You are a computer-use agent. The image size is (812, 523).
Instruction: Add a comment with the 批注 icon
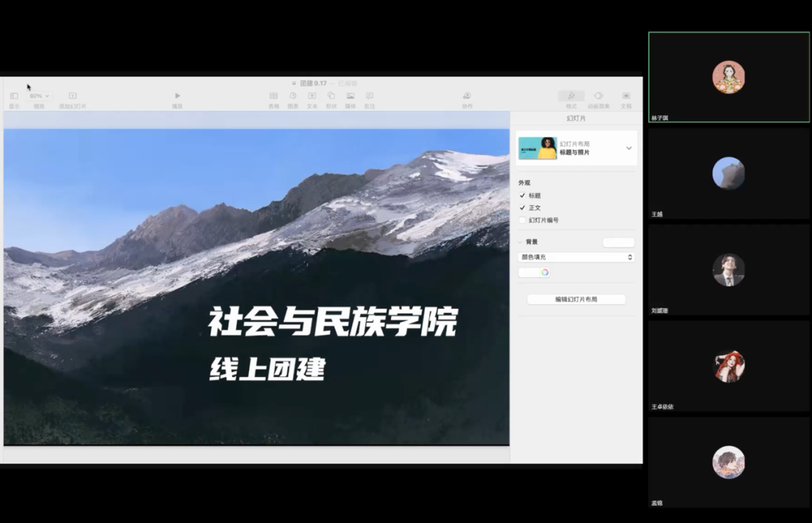pos(369,96)
